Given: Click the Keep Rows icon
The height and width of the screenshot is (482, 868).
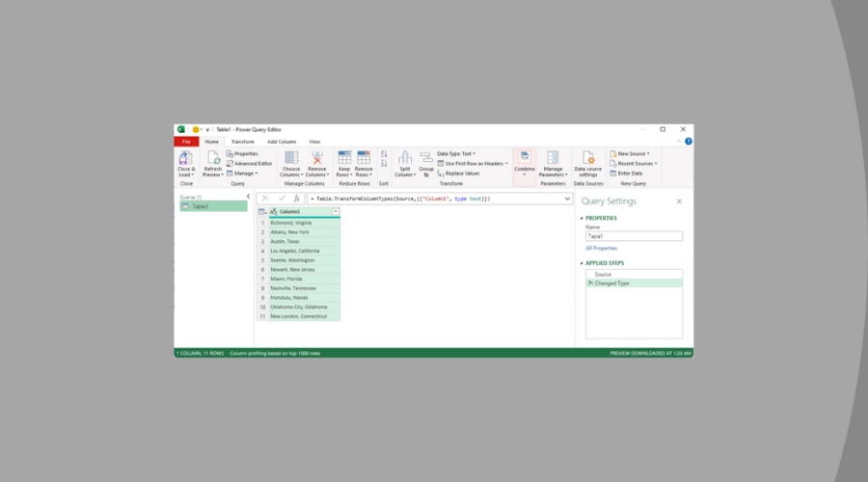Looking at the screenshot, I should [343, 158].
